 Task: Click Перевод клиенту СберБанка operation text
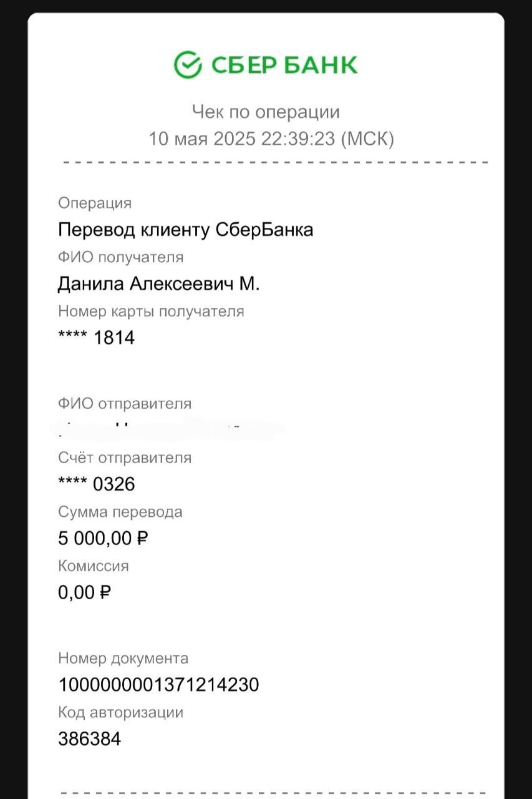(186, 230)
